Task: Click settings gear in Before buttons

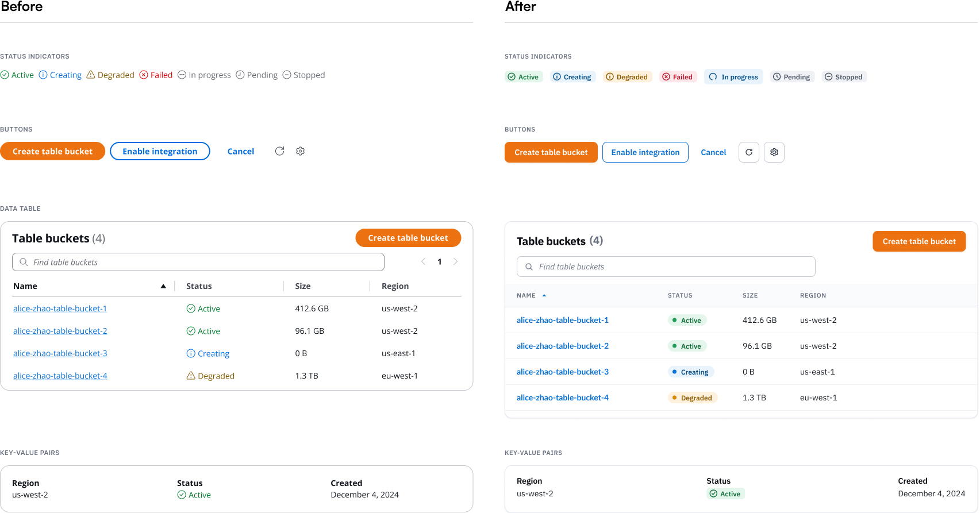Action: tap(300, 151)
